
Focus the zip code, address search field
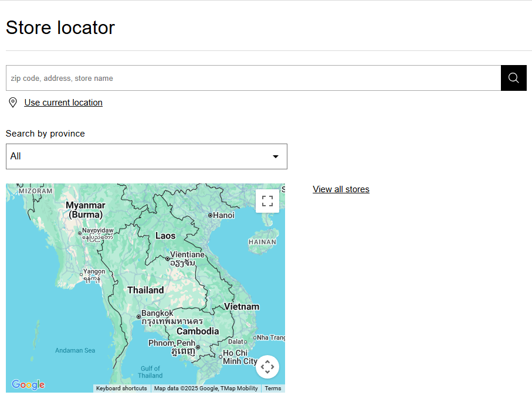pyautogui.click(x=253, y=78)
